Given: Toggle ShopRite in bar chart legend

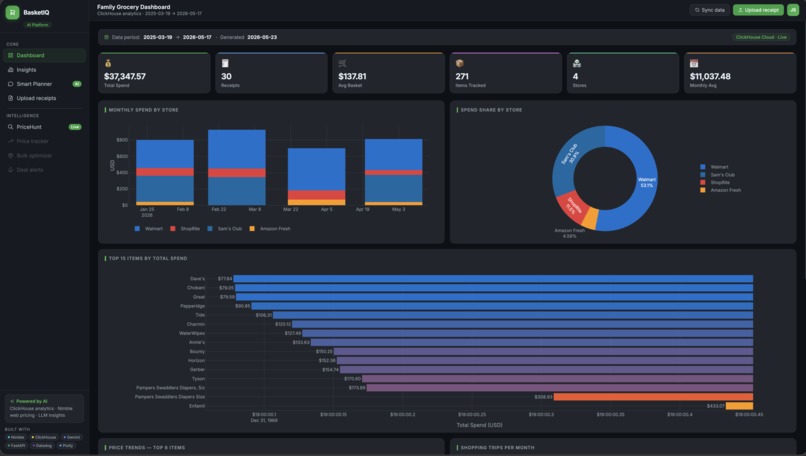Looking at the screenshot, I should (x=185, y=229).
